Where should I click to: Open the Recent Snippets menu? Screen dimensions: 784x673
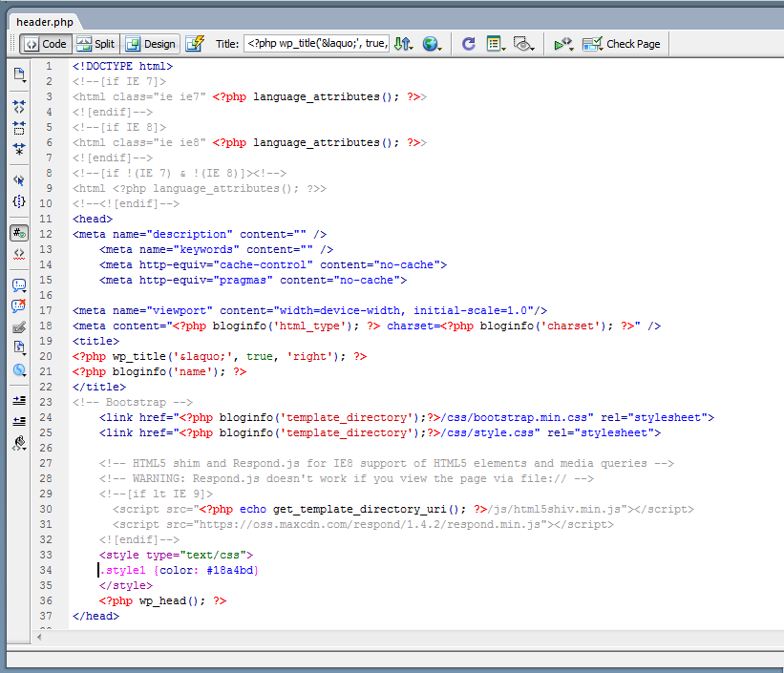19,348
